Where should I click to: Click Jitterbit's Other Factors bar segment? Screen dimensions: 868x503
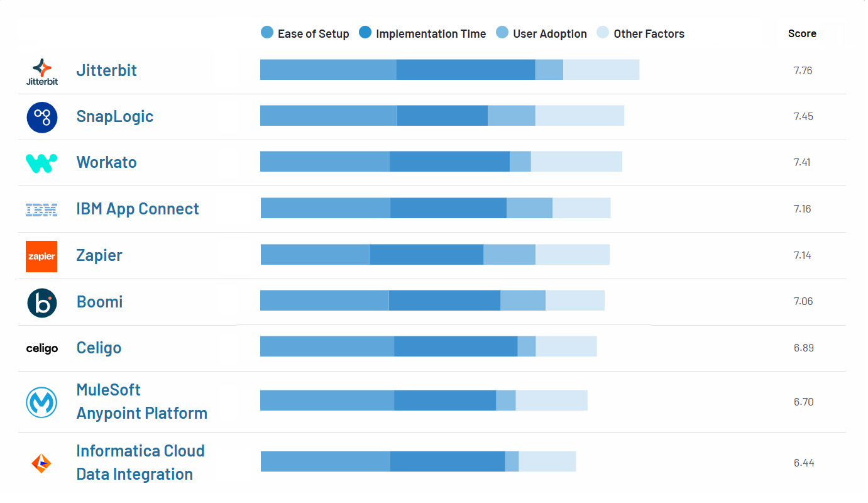coord(601,70)
